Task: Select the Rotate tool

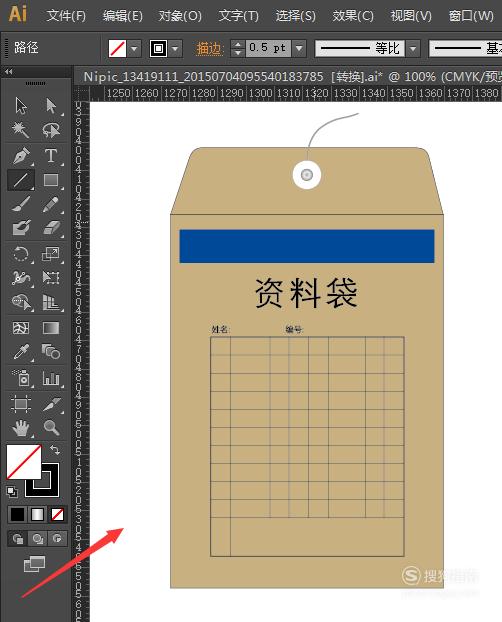Action: 21,254
